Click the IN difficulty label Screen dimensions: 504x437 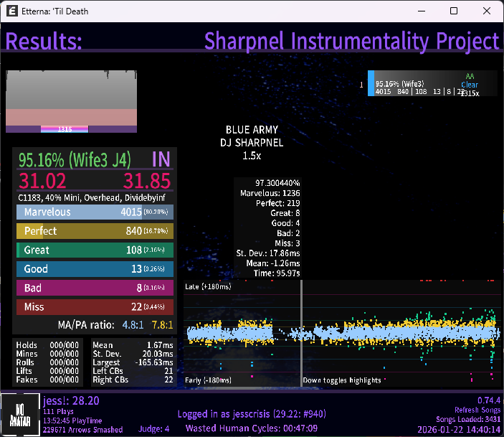(161, 159)
